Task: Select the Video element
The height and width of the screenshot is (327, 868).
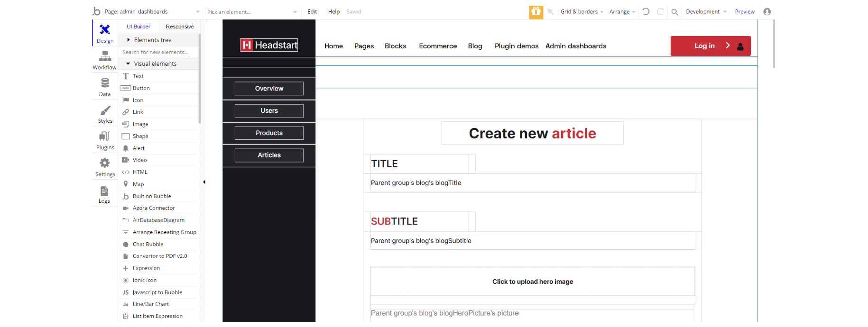Action: [159, 160]
